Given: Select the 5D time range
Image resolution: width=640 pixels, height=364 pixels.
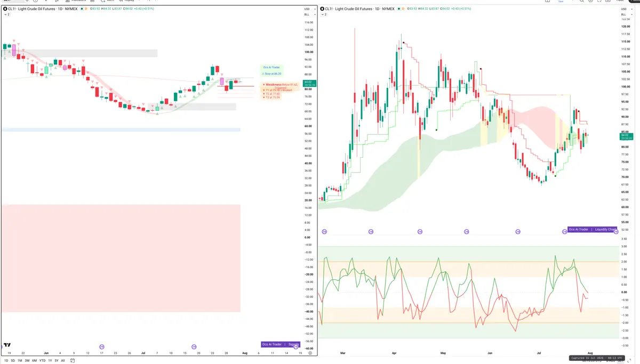Looking at the screenshot, I should point(13,361).
